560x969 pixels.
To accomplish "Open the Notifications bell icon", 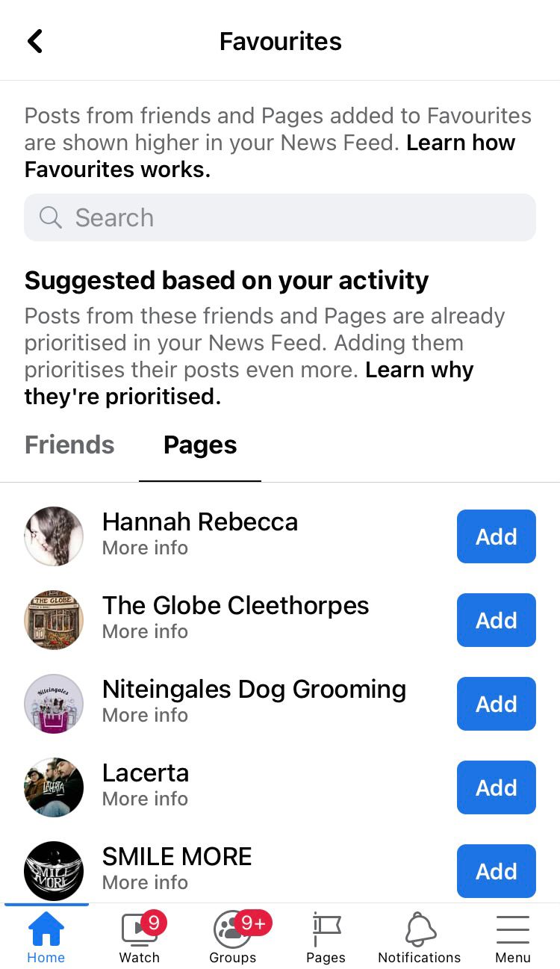I will (x=420, y=930).
